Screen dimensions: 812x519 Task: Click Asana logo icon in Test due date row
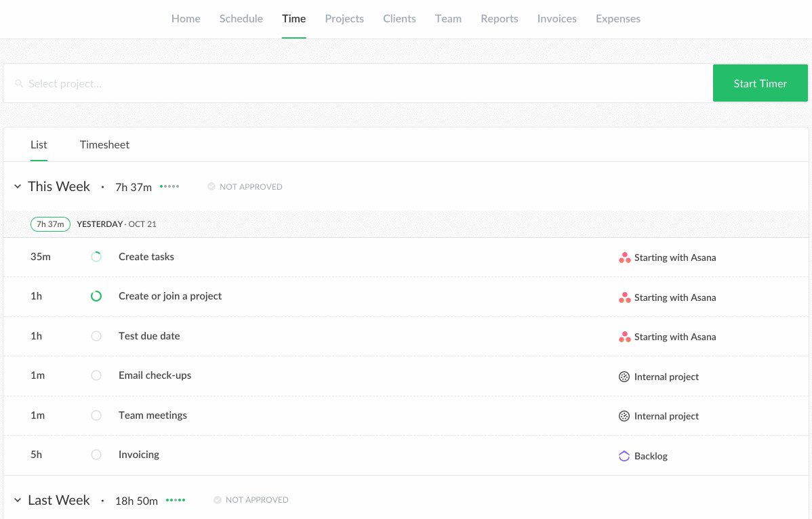point(624,337)
